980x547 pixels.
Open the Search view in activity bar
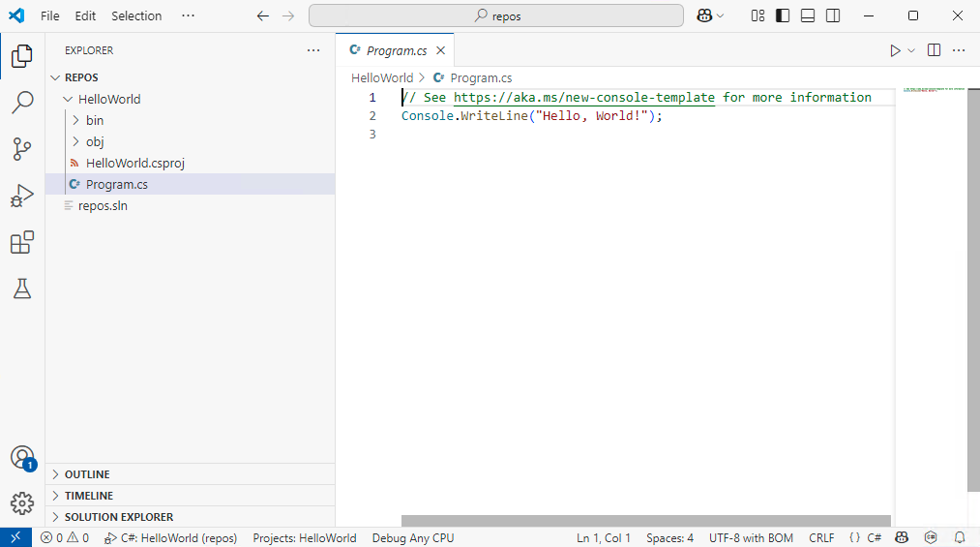click(x=22, y=103)
